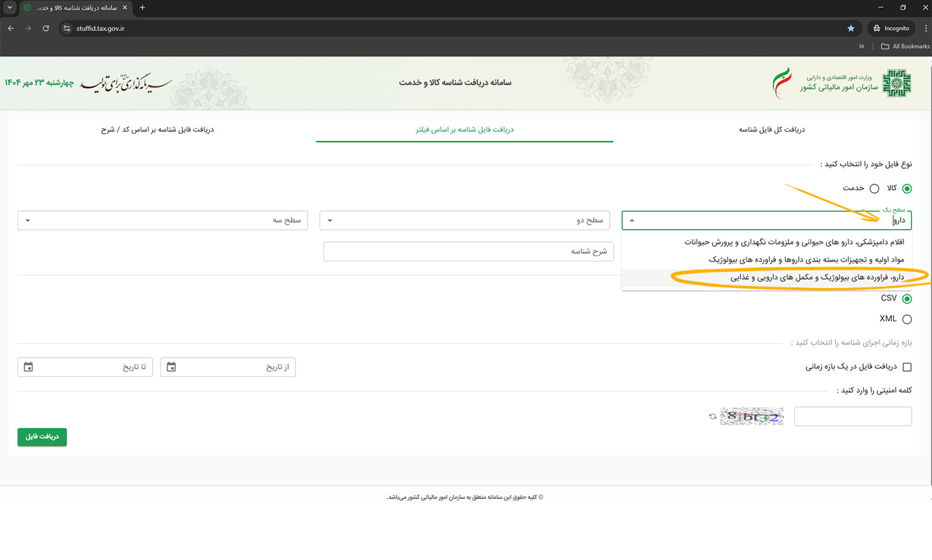932x560 pixels.
Task: Select the XML file format option
Action: click(907, 319)
